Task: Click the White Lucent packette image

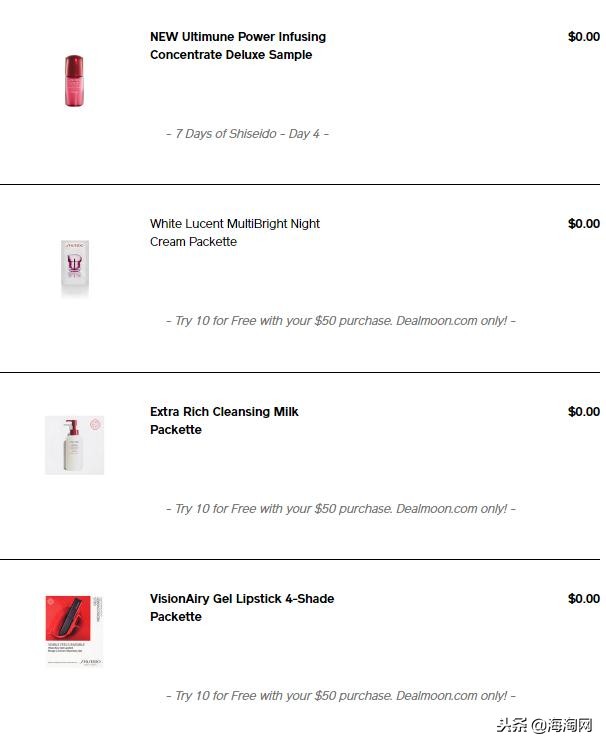Action: point(75,268)
